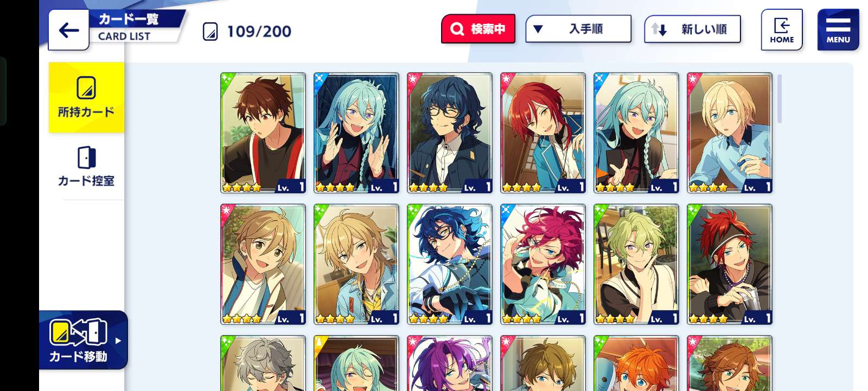Select the brown-haired boy card in the first row
Image resolution: width=868 pixels, height=391 pixels.
(x=263, y=133)
